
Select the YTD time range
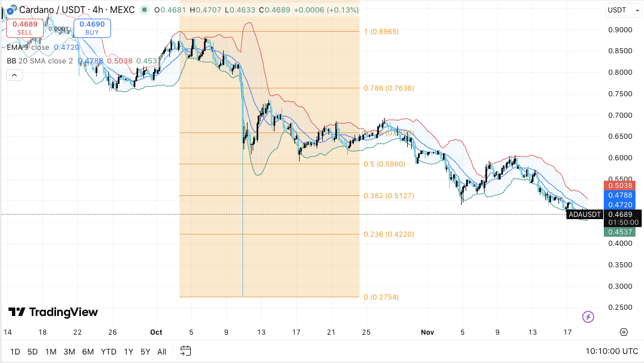(109, 352)
